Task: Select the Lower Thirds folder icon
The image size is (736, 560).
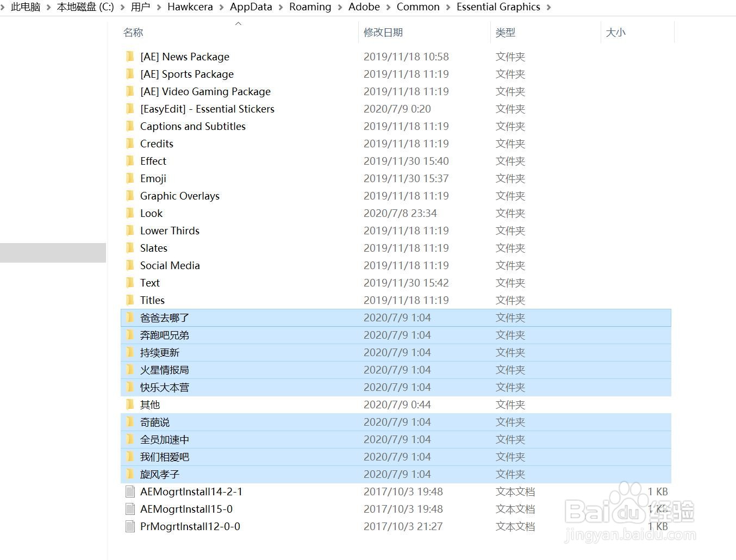Action: click(x=130, y=231)
